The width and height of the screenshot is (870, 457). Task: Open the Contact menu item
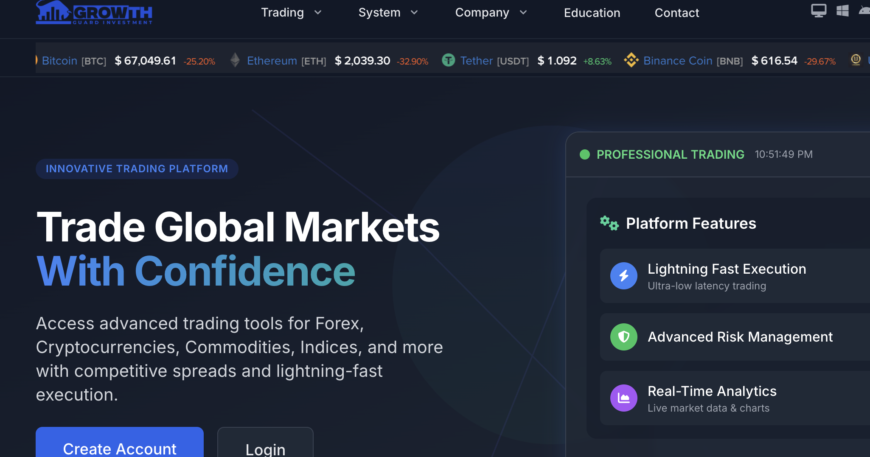[677, 13]
